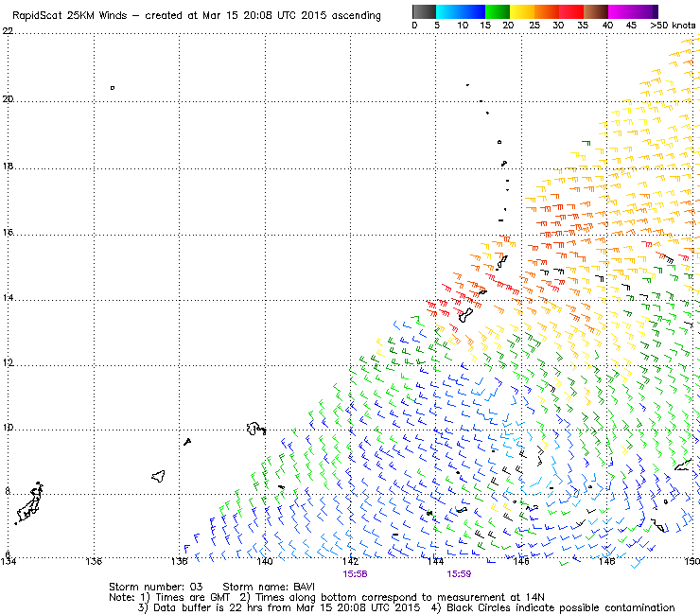
Task: Select the yellow 20-25 knots color bar segment
Action: pyautogui.click(x=522, y=11)
